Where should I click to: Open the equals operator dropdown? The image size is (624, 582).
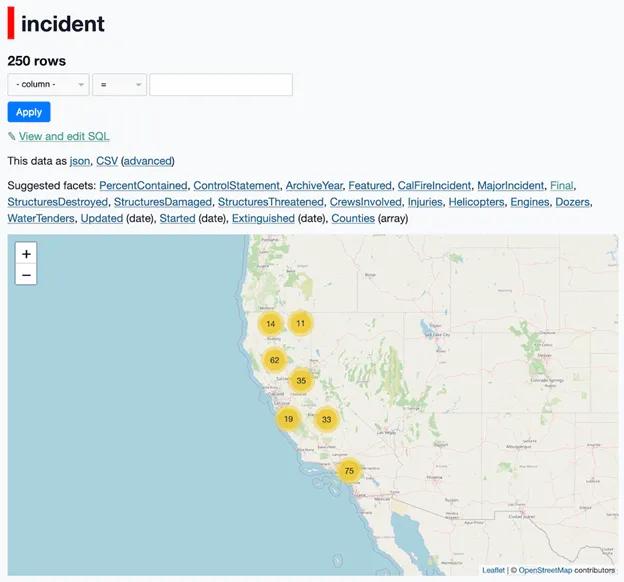pos(119,84)
